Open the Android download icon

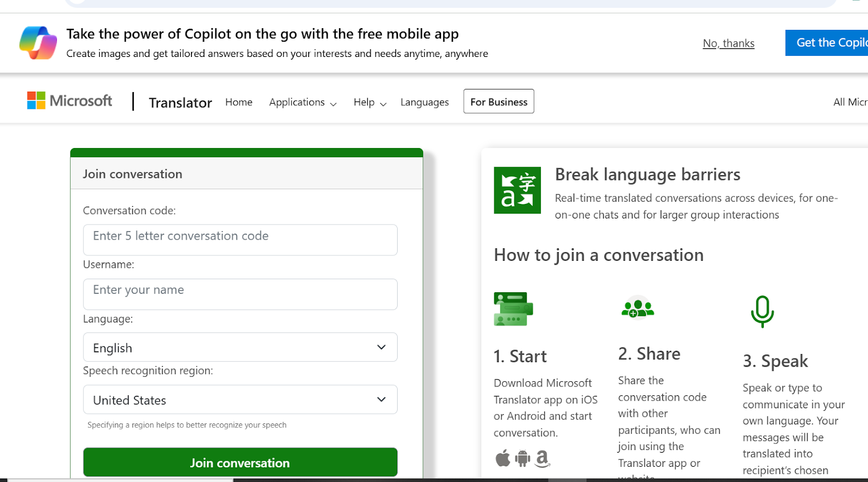point(522,459)
